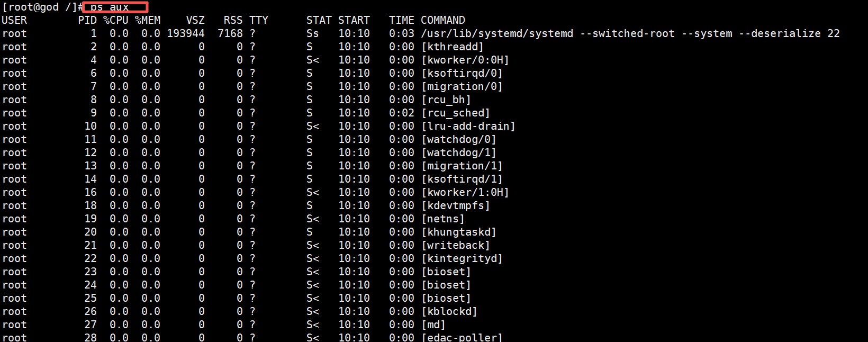
Task: Click PID 1 in the systemd row
Action: click(94, 33)
